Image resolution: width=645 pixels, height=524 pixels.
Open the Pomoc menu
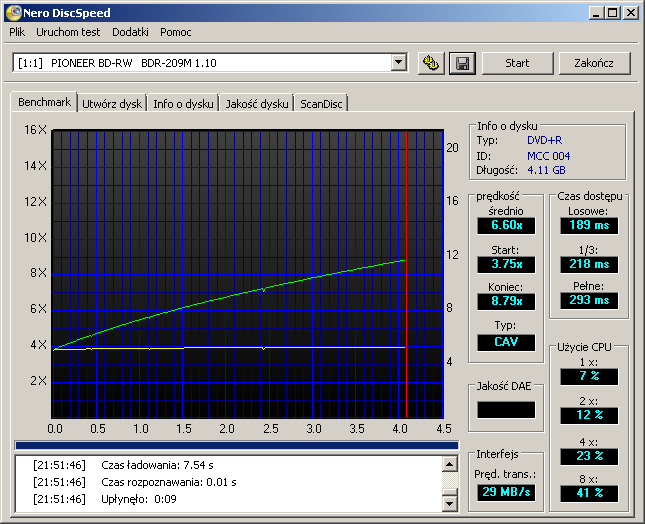176,32
